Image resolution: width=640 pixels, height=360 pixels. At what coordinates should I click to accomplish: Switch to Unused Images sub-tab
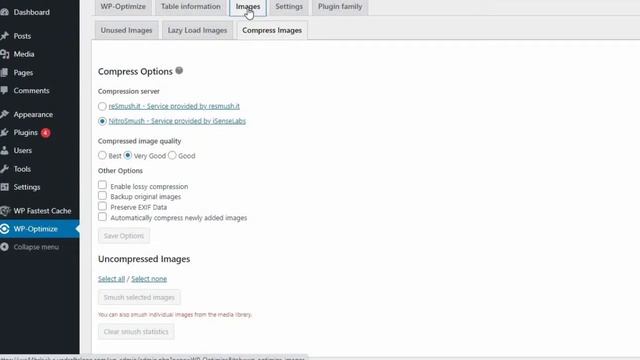click(126, 30)
